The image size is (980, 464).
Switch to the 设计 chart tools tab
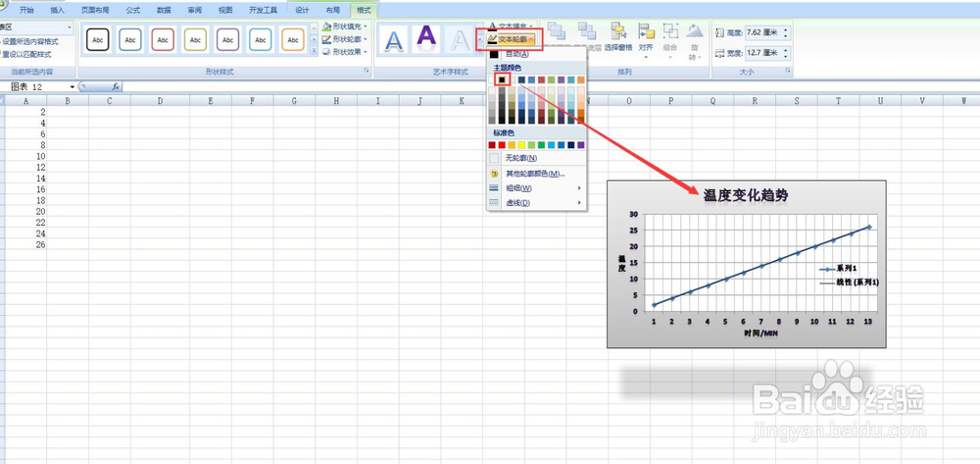tap(302, 11)
